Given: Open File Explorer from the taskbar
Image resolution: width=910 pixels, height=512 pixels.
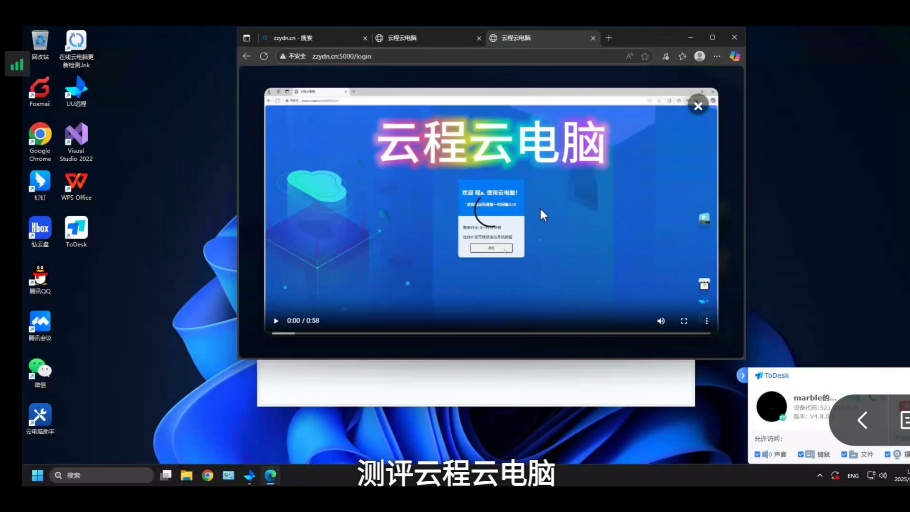Looking at the screenshot, I should point(186,475).
